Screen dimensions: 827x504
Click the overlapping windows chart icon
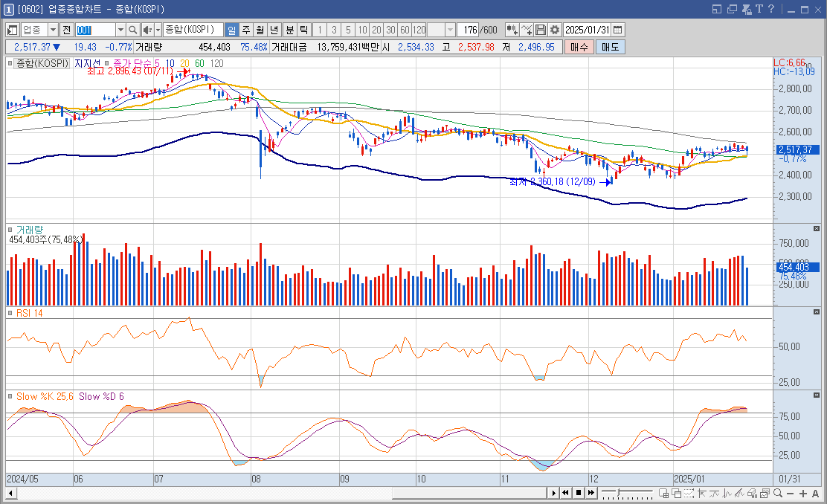click(676, 494)
